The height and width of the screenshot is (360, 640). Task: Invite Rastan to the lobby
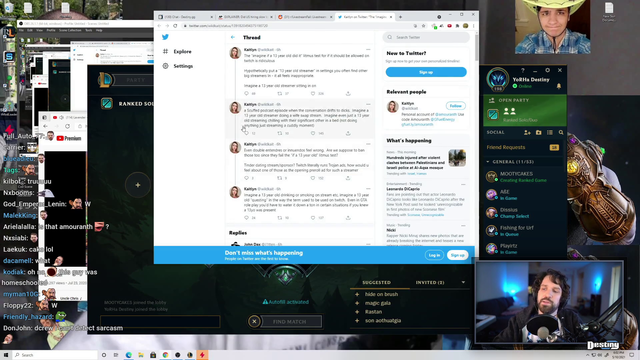pyautogui.click(x=357, y=312)
